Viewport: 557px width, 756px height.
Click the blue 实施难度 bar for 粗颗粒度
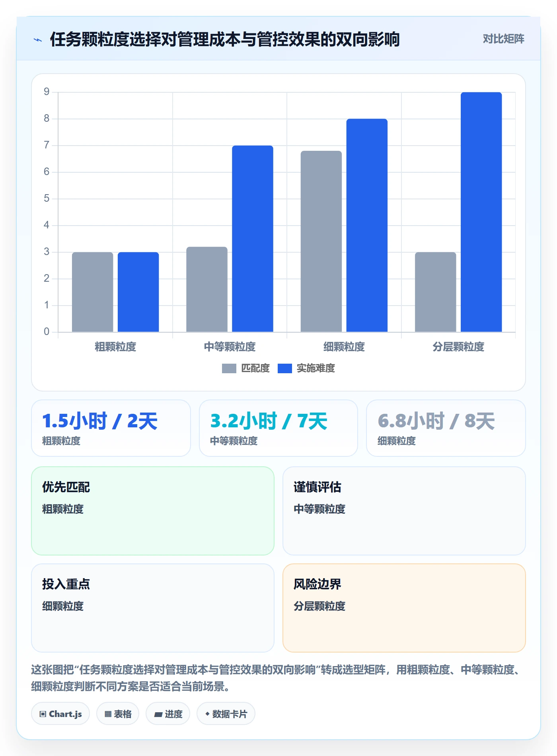(138, 292)
